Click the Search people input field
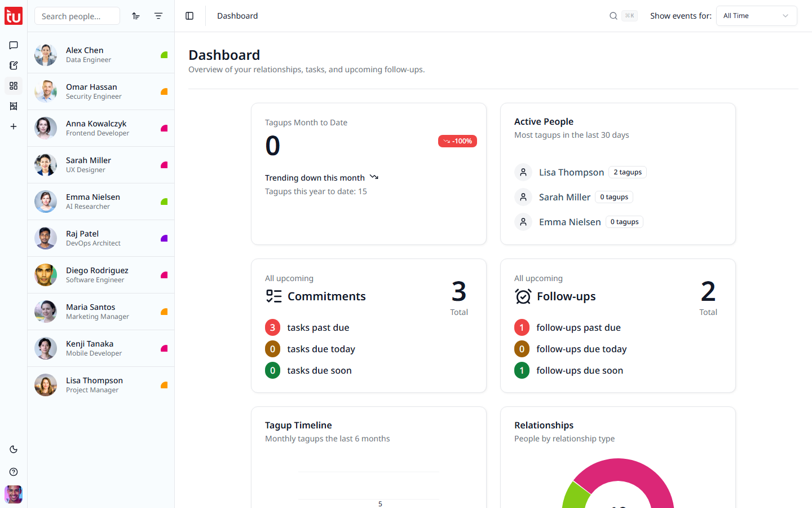 pos(77,16)
